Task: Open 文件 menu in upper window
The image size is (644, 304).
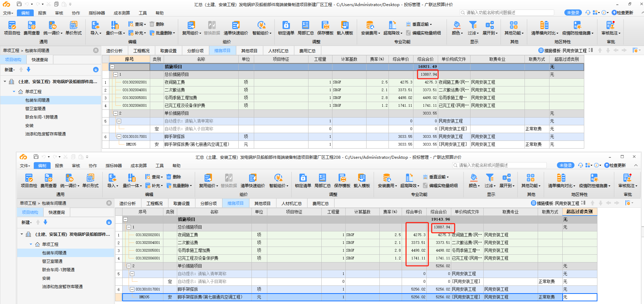Action: pyautogui.click(x=8, y=13)
